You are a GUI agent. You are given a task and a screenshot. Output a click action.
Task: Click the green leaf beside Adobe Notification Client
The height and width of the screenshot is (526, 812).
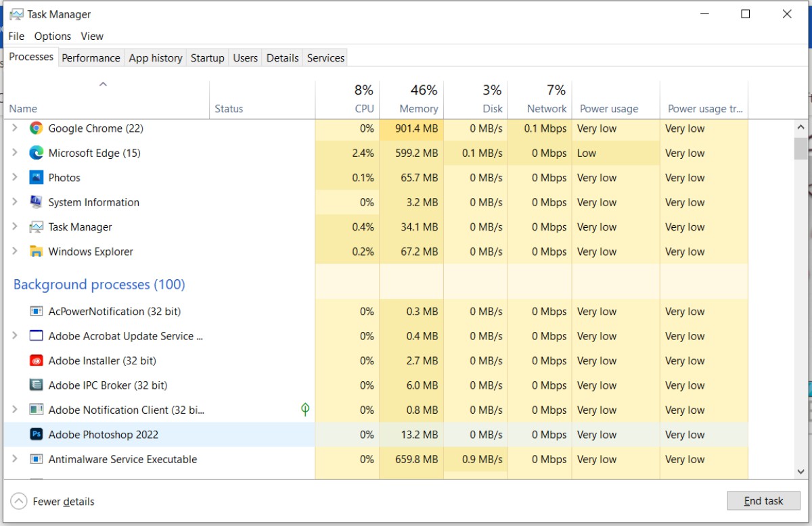coord(305,410)
